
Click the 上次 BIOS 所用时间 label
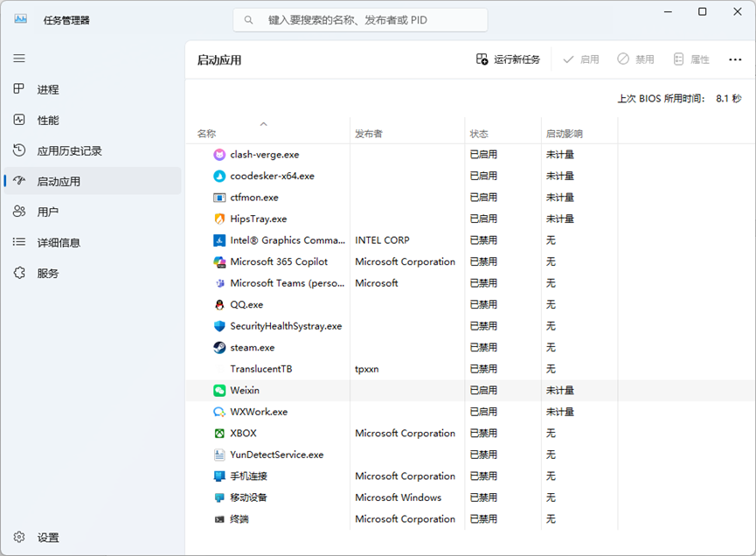661,99
